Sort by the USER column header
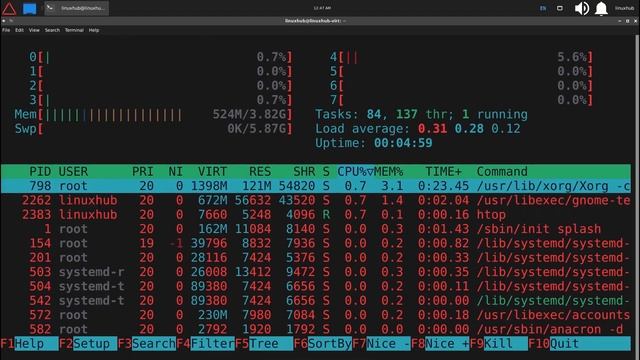640x360 pixels. coord(73,171)
